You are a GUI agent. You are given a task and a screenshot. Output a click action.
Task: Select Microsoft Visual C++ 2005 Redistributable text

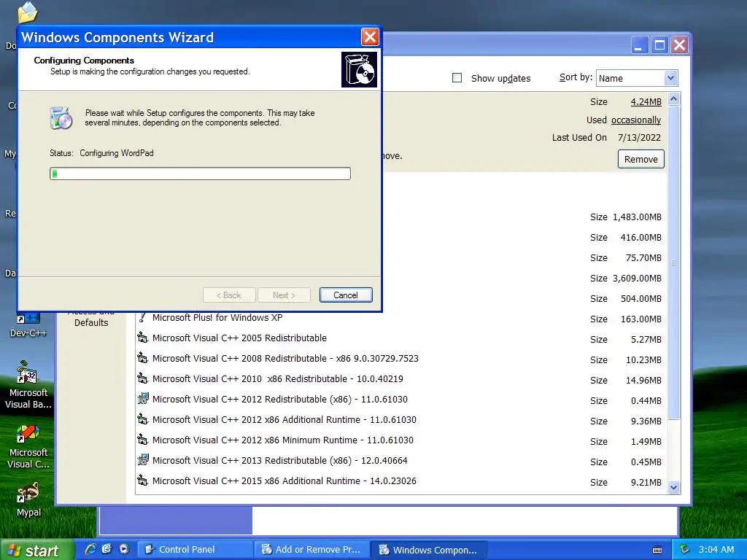[x=239, y=338]
